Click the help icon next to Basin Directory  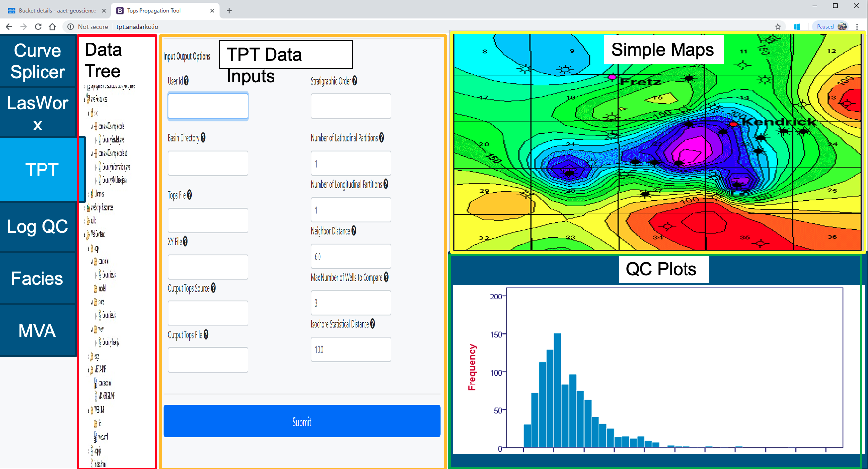(203, 138)
